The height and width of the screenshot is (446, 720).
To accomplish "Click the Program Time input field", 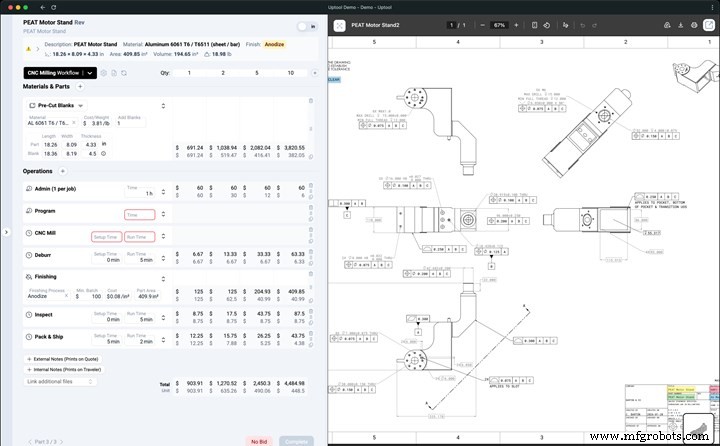I will 140,215.
